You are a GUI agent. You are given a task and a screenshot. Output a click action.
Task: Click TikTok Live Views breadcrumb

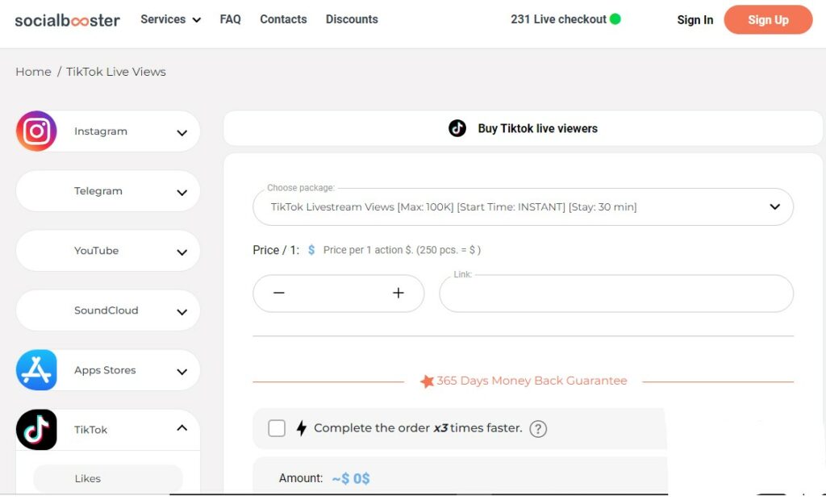coord(116,72)
